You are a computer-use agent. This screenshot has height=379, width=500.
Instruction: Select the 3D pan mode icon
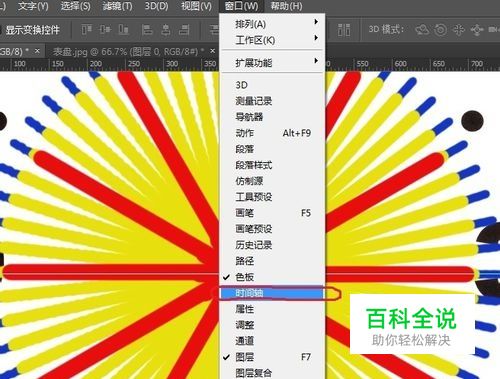459,30
